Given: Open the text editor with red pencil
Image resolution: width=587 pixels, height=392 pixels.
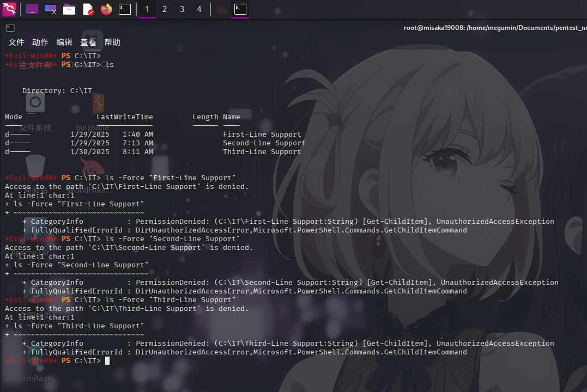Looking at the screenshot, I should (88, 9).
